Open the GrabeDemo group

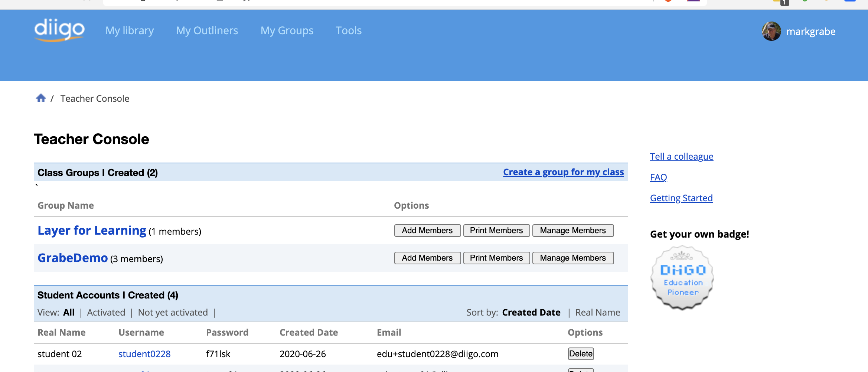coord(73,258)
